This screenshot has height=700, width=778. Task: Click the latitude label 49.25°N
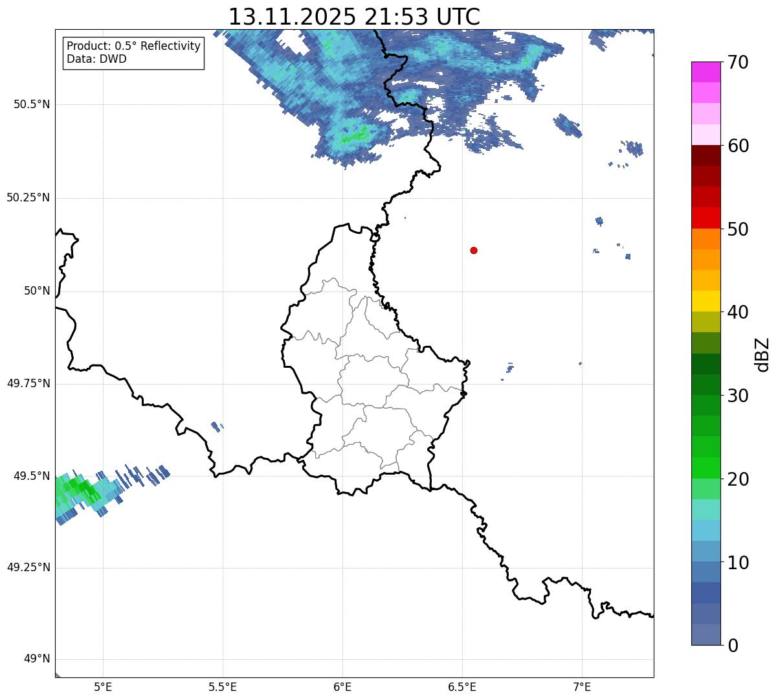[x=28, y=568]
